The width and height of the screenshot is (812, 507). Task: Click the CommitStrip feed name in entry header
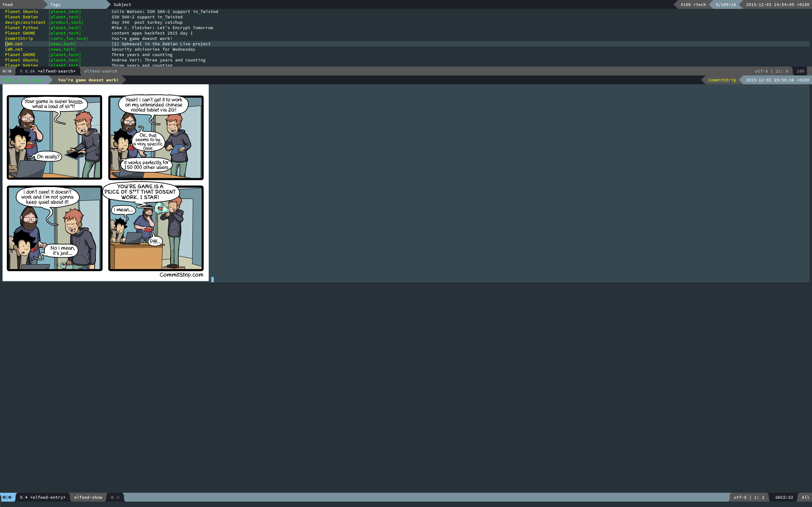point(722,80)
